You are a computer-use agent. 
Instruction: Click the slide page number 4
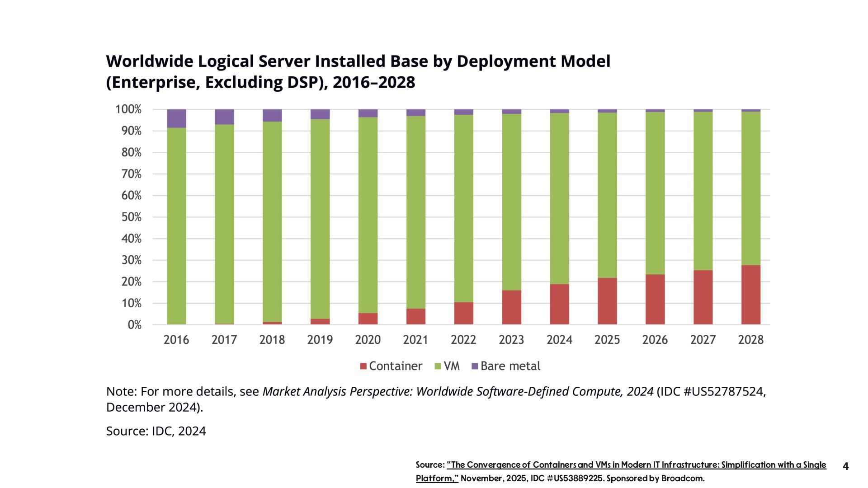pyautogui.click(x=846, y=466)
